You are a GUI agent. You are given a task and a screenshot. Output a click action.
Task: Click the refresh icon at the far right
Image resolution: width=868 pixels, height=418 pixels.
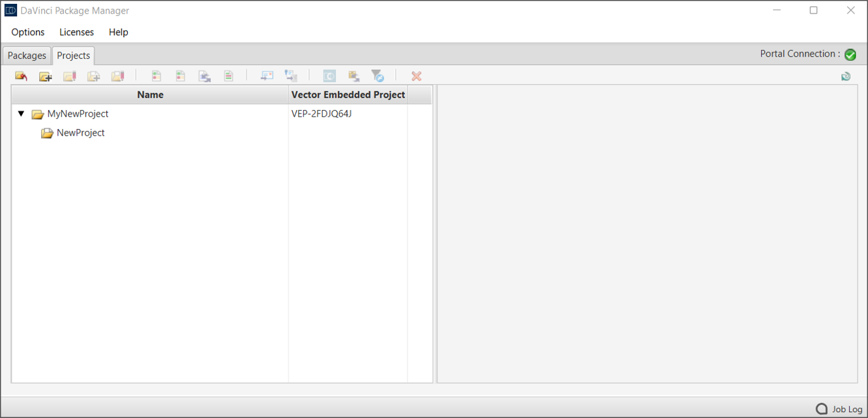[x=846, y=76]
